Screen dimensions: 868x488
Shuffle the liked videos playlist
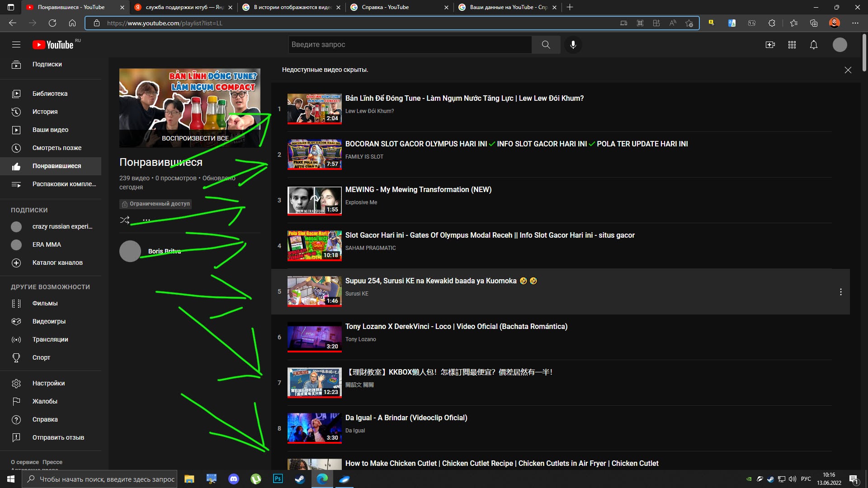(125, 220)
